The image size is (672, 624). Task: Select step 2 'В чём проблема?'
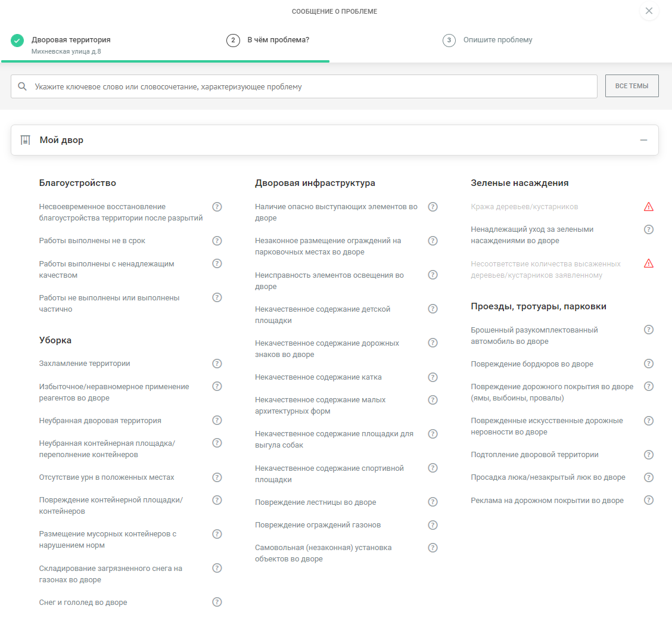point(278,40)
